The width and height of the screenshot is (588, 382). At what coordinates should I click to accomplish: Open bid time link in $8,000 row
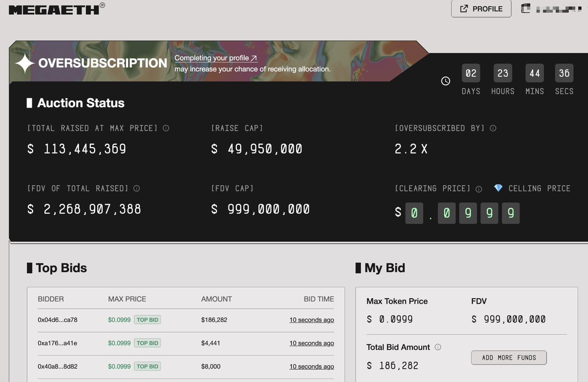(x=311, y=366)
